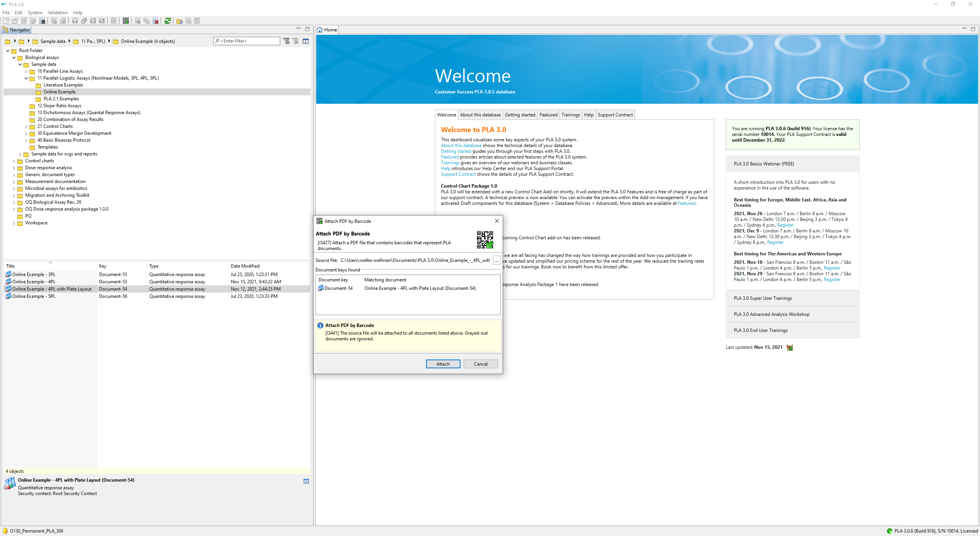This screenshot has width=980, height=536.
Task: Select the Trainings tab
Action: pyautogui.click(x=570, y=114)
